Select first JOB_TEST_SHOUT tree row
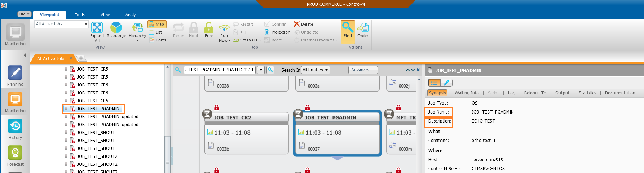Screen dimensions: 644x173 pyautogui.click(x=96, y=132)
